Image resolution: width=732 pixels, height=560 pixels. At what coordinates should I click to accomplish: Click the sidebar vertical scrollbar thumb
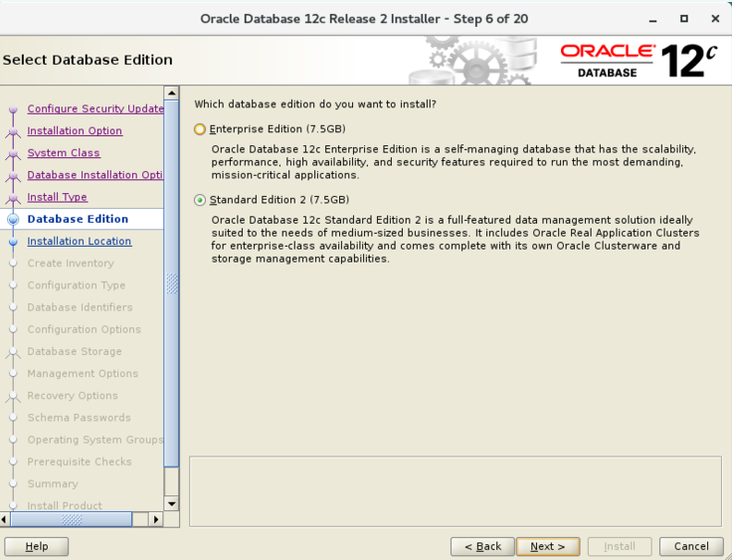(x=172, y=283)
